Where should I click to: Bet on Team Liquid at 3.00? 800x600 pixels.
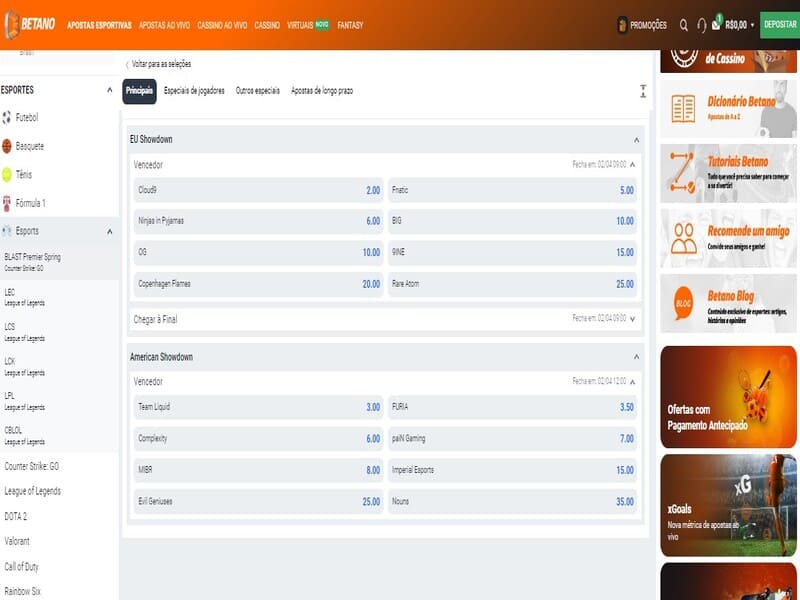258,407
